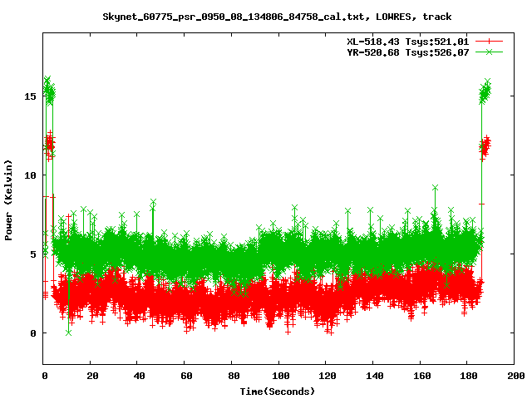The width and height of the screenshot is (532, 399).
Task: Click the green YR legend line sample
Action: coord(489,52)
